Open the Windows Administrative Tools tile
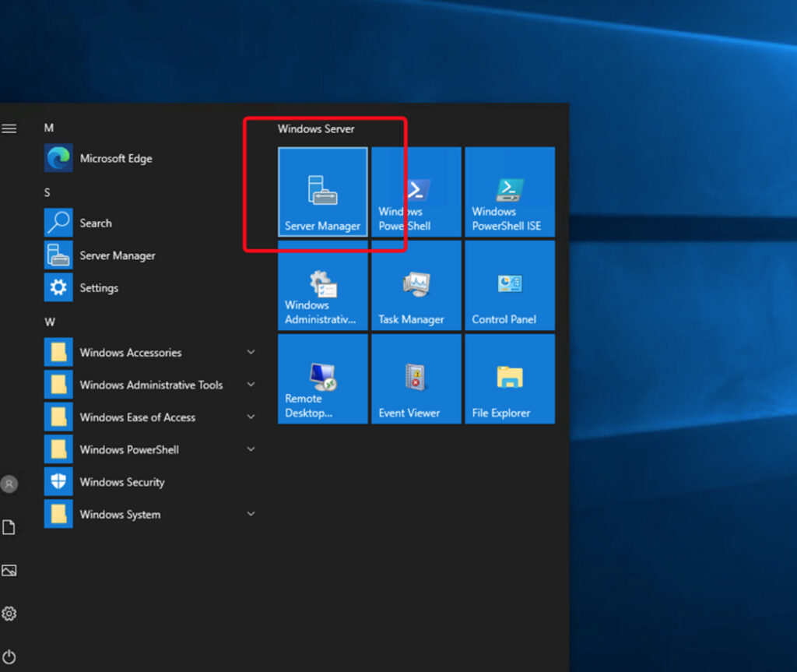Viewport: 797px width, 672px height. [322, 285]
